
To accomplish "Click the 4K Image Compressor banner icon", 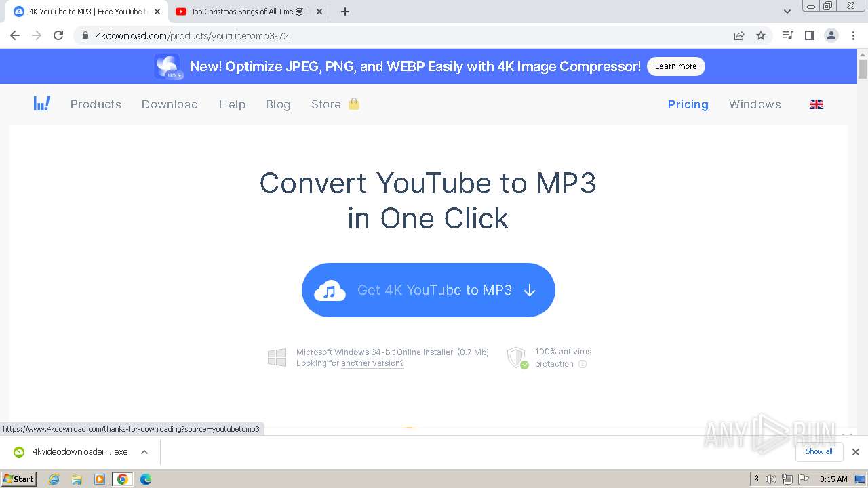I will [167, 66].
